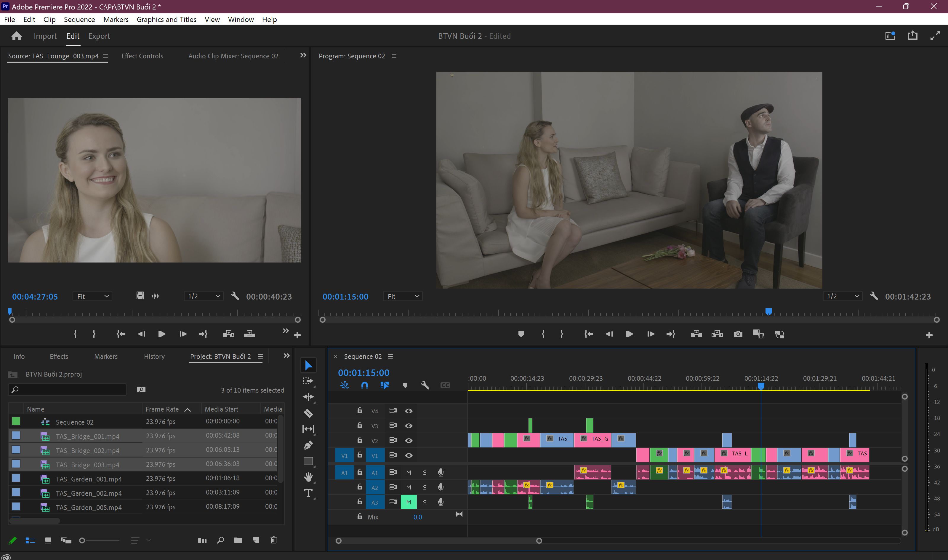Screen dimensions: 948x560
Task: Switch to Import workspace
Action: [x=45, y=36]
